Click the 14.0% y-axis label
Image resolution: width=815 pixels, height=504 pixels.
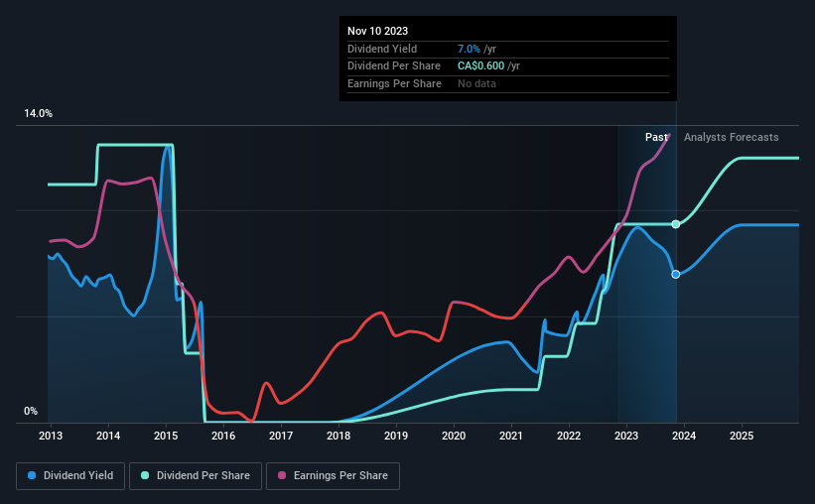pyautogui.click(x=38, y=114)
